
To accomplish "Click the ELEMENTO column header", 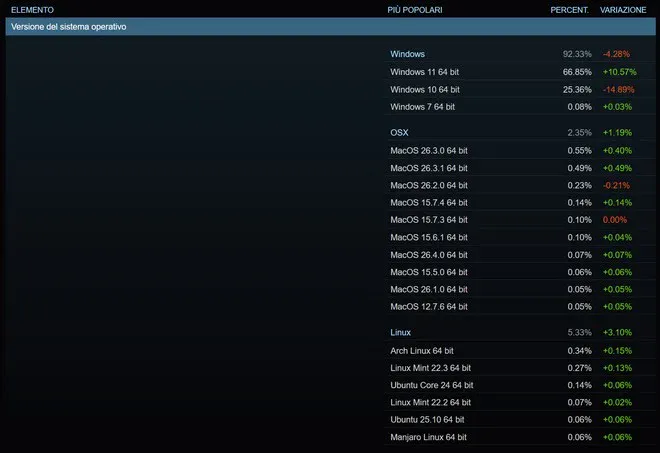I will (x=32, y=10).
